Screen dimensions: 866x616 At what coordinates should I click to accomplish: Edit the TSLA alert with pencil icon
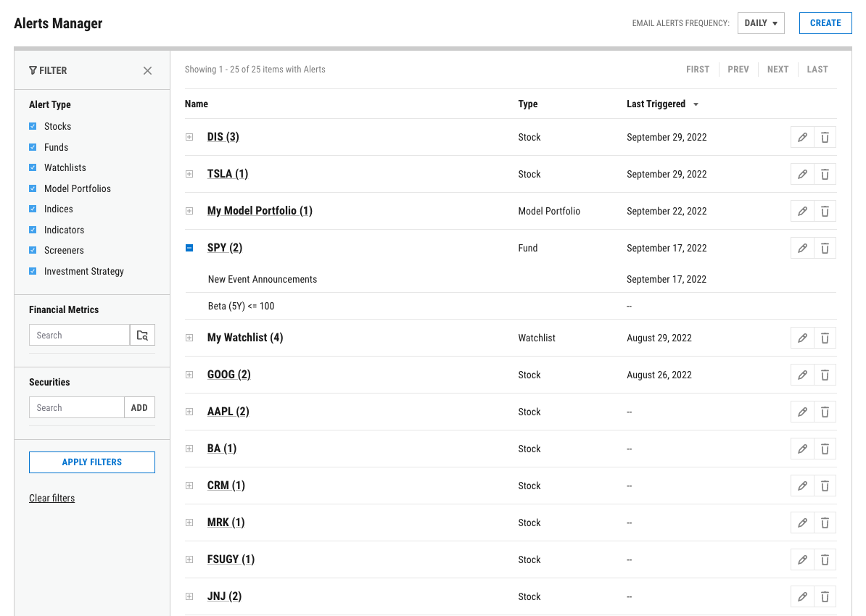[x=802, y=175]
